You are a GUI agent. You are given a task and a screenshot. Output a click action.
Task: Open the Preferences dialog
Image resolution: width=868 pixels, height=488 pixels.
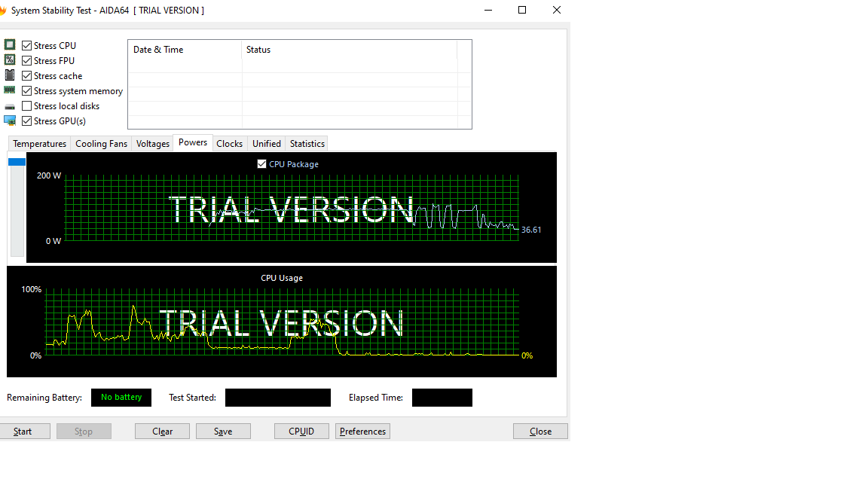(362, 431)
